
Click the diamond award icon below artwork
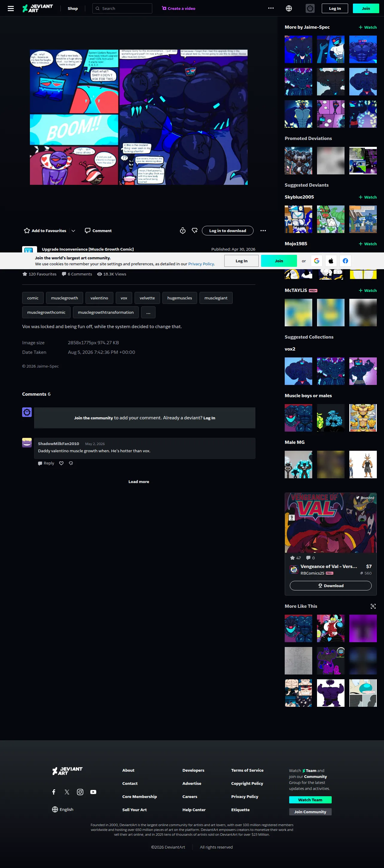pos(195,231)
